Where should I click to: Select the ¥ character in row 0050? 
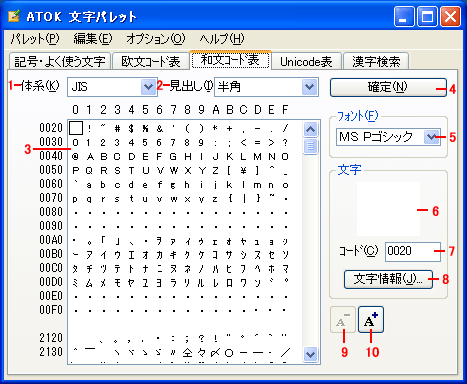pos(243,171)
